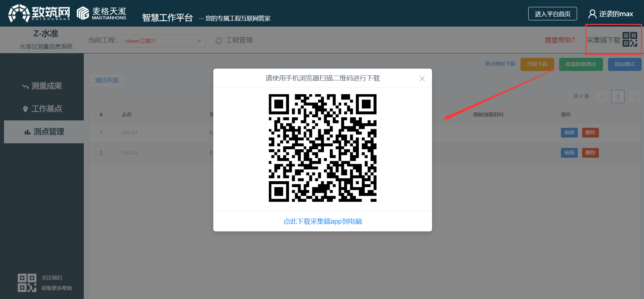
Task: Click the 进入平台首页 button
Action: point(552,14)
